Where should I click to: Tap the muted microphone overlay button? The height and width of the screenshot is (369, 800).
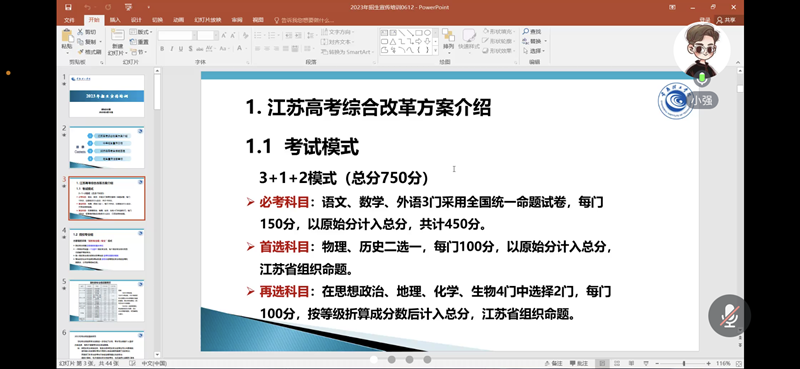tap(729, 315)
